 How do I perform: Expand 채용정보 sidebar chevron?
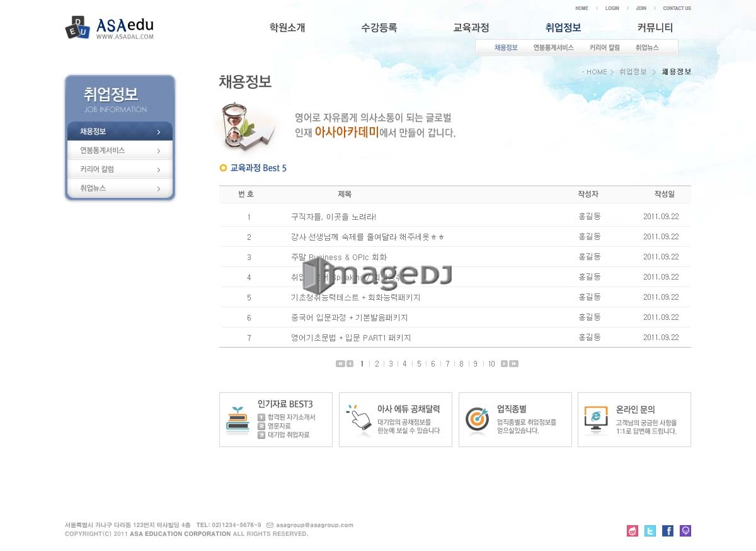pos(159,132)
